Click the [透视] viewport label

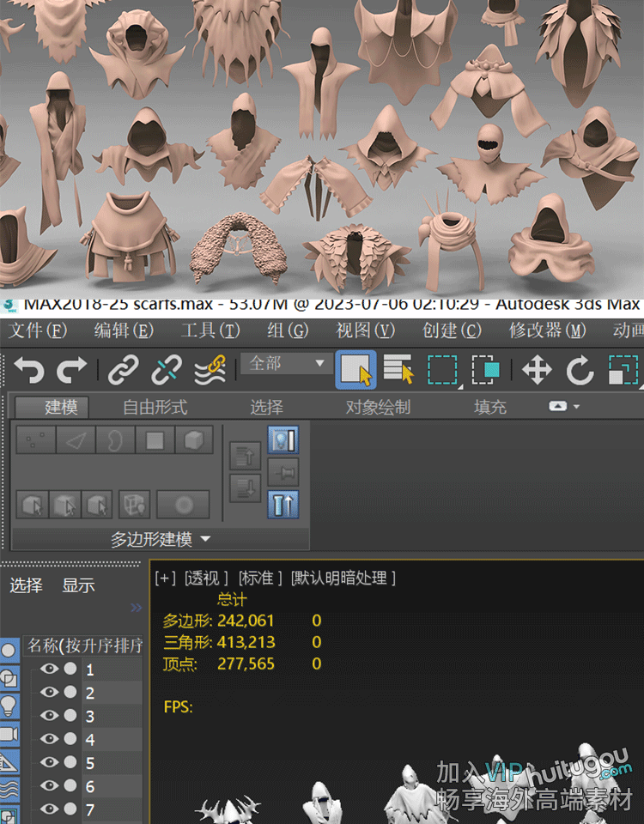click(207, 578)
